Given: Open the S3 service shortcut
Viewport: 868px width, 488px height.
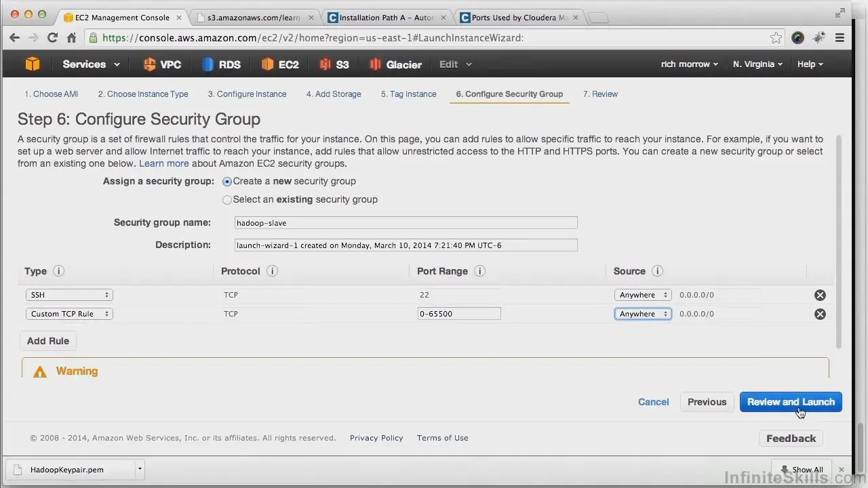Looking at the screenshot, I should 334,64.
